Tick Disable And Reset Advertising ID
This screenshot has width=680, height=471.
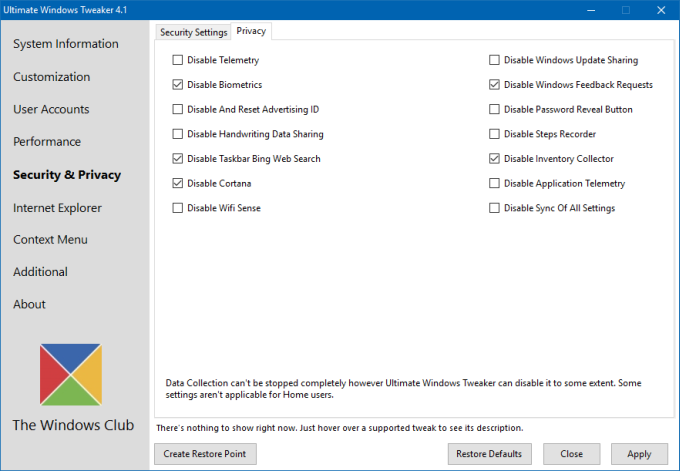(x=178, y=110)
